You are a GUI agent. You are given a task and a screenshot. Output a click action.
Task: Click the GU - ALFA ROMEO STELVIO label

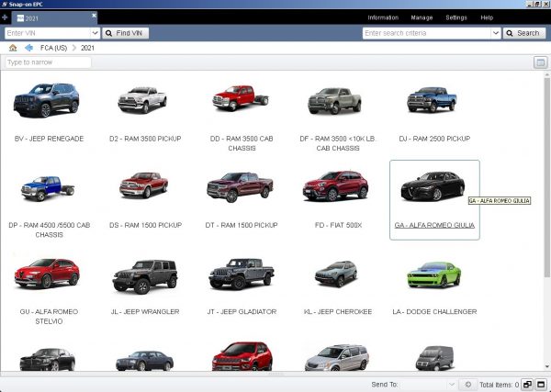pos(49,317)
